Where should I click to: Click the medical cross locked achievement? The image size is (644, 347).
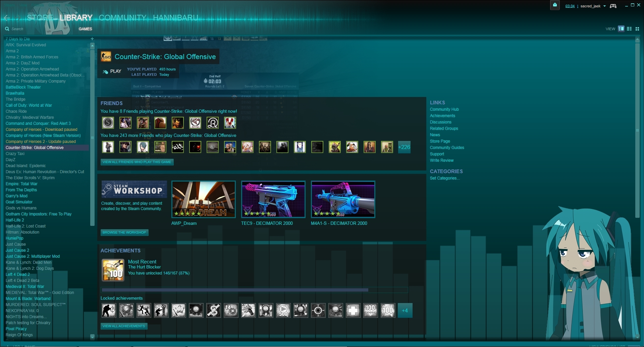pyautogui.click(x=353, y=310)
